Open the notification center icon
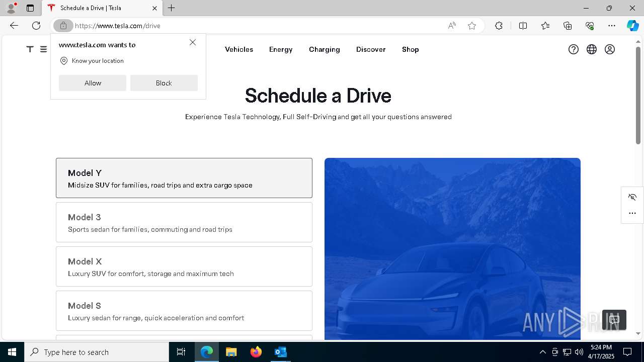The width and height of the screenshot is (644, 362). click(627, 352)
